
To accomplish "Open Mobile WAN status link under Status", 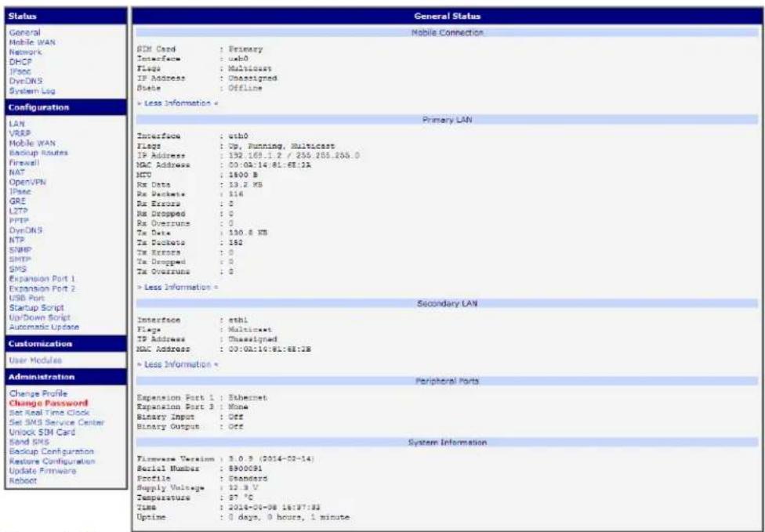I will point(32,42).
